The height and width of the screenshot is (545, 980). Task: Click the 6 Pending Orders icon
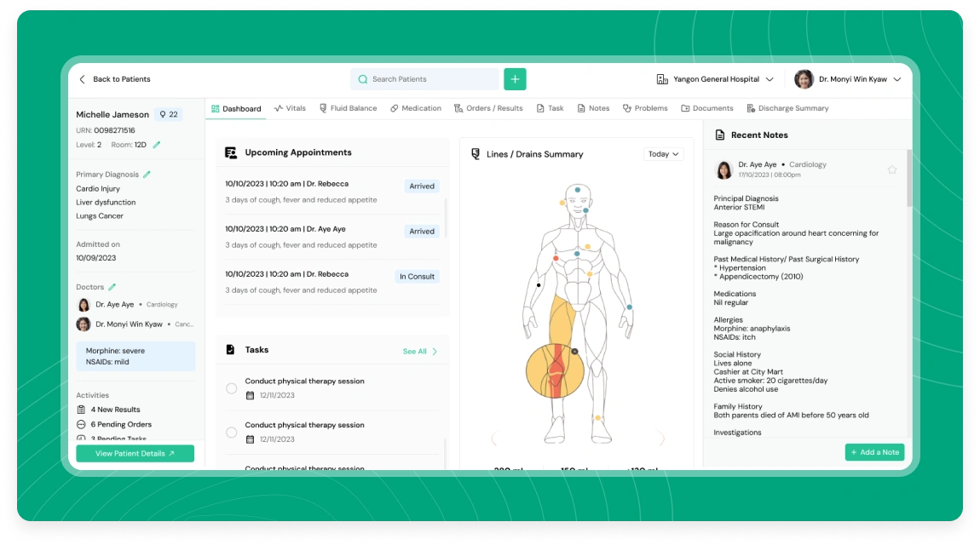point(81,425)
